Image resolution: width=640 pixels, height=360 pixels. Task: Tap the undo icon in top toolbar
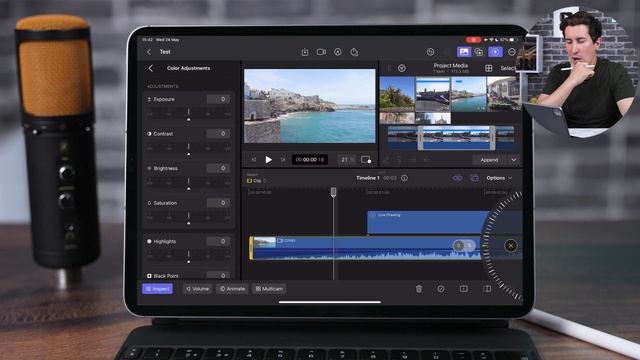click(430, 52)
